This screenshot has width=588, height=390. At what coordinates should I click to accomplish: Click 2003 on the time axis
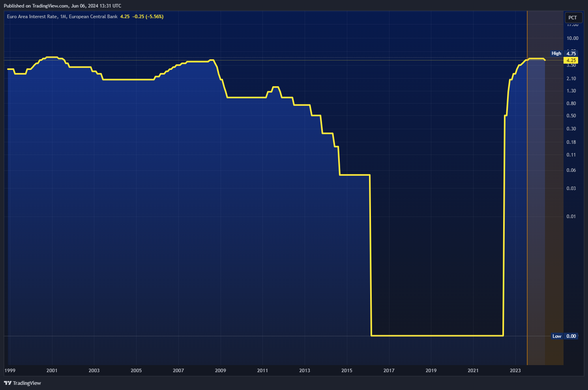[x=94, y=371]
